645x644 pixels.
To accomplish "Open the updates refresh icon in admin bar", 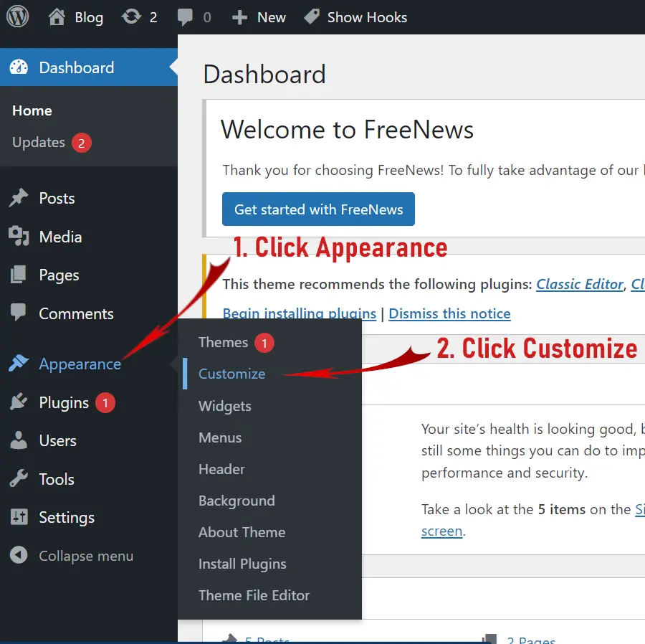I will pyautogui.click(x=131, y=17).
